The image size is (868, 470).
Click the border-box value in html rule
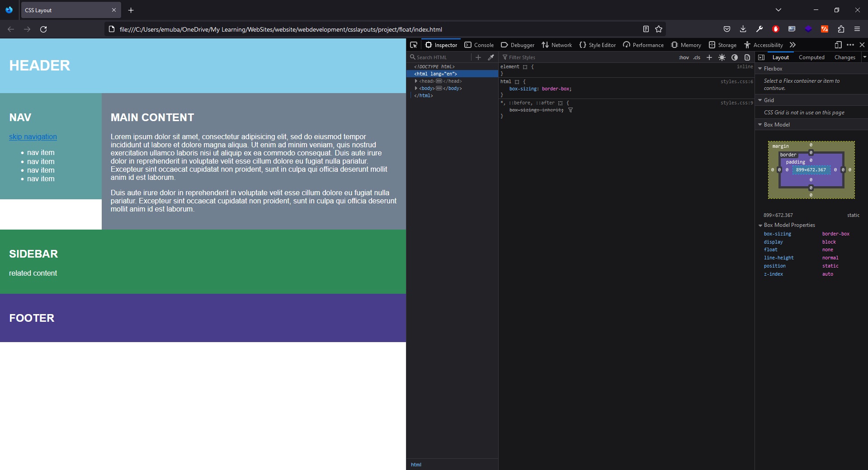(556, 89)
